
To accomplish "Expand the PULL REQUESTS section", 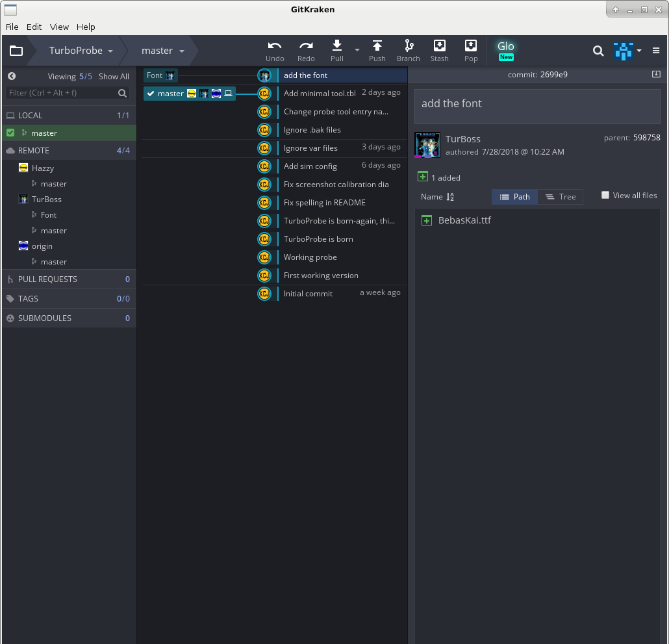I will 69,279.
